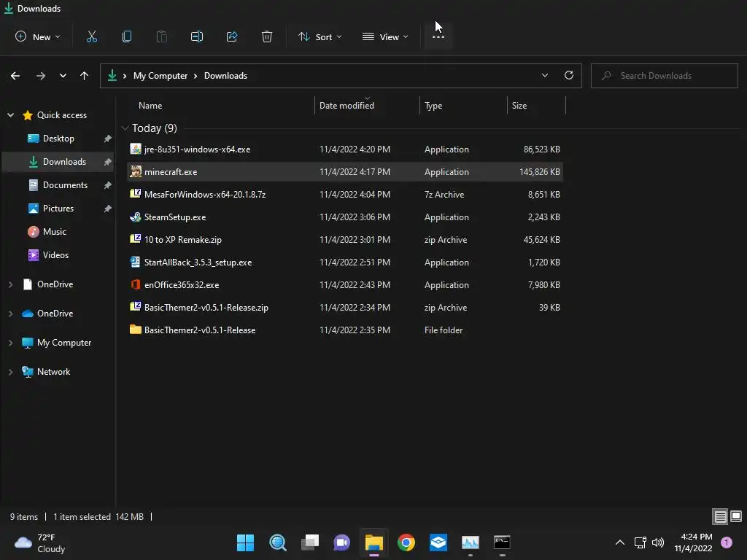
Task: Refresh the Downloads folder view
Action: pos(569,75)
